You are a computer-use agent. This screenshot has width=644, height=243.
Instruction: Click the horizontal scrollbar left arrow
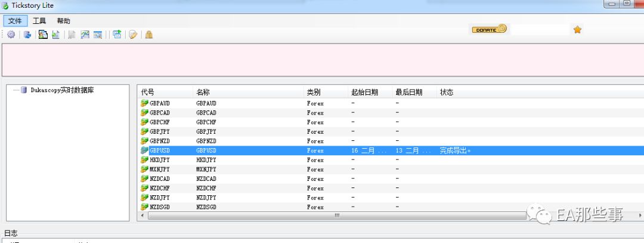coord(143,216)
